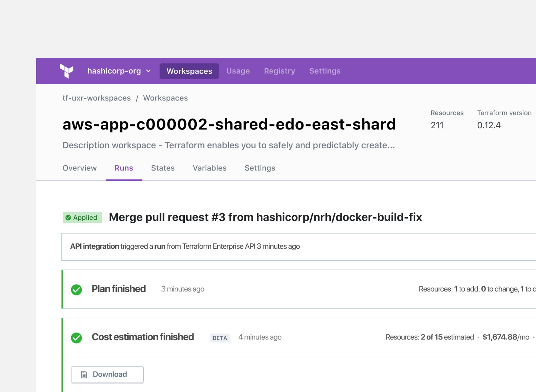This screenshot has height=392, width=536.
Task: Open the Usage nav item
Action: [x=238, y=71]
